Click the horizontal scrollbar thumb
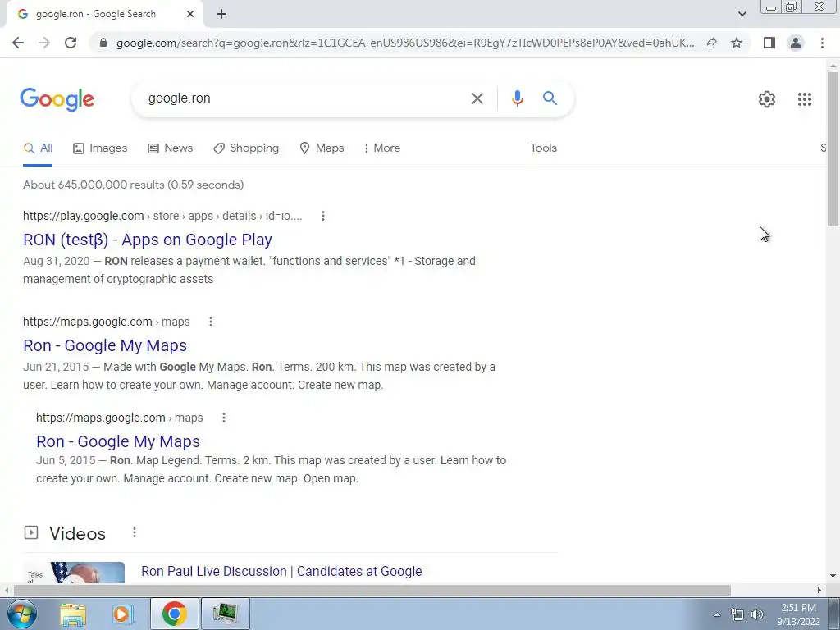840x630 pixels. click(372, 590)
